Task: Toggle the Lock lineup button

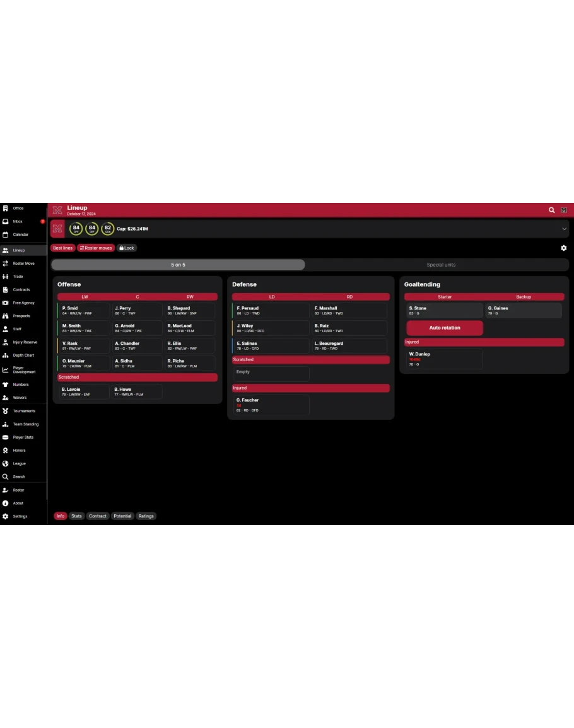Action: click(x=126, y=248)
